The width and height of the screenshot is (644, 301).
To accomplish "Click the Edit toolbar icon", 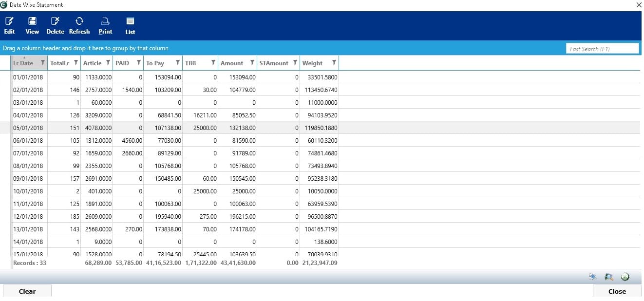I will click(9, 26).
